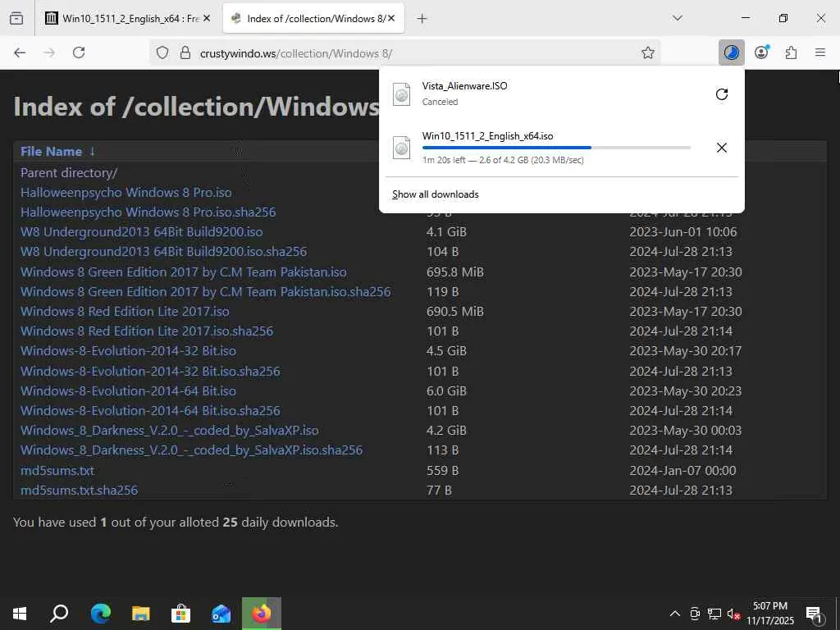Open File Explorer from the taskbar
Viewport: 840px width, 630px height.
click(141, 614)
